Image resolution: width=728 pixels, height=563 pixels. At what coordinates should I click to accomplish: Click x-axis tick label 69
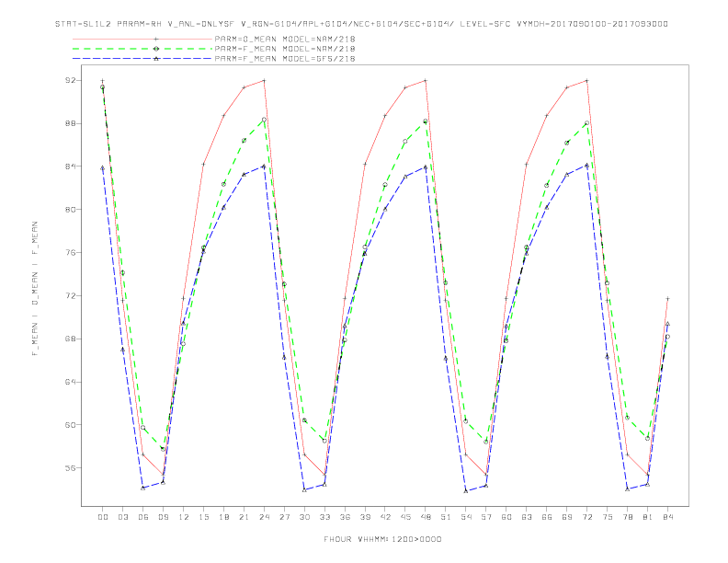[x=567, y=517]
